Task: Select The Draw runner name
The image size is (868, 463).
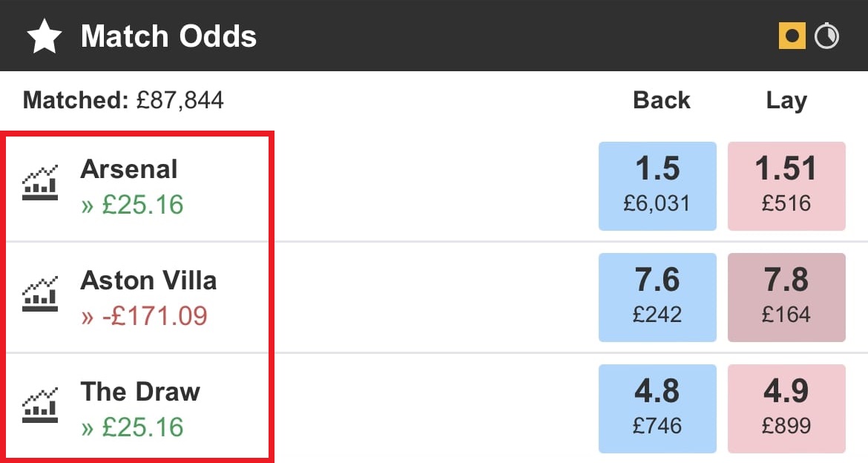Action: 140,392
